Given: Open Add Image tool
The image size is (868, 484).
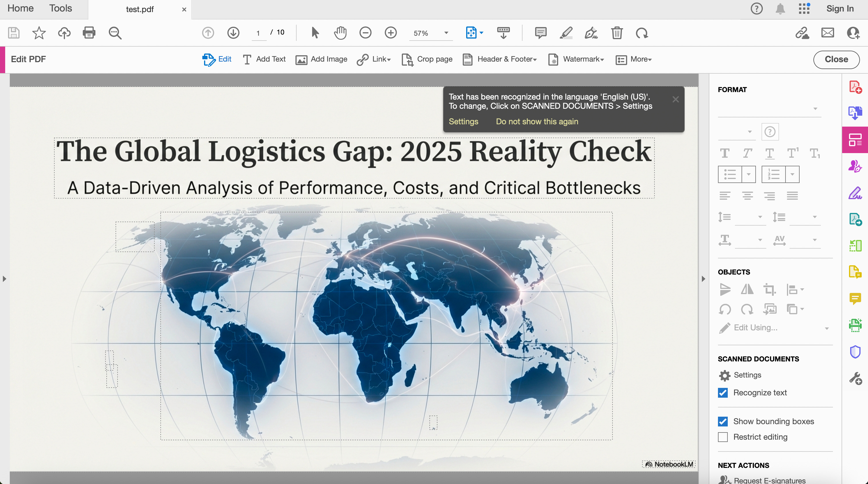Looking at the screenshot, I should pyautogui.click(x=321, y=59).
